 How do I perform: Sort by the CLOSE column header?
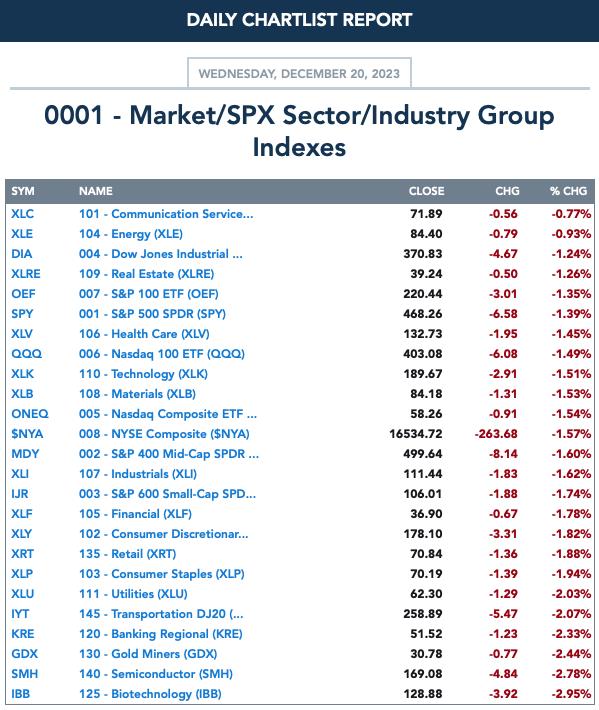coord(426,191)
